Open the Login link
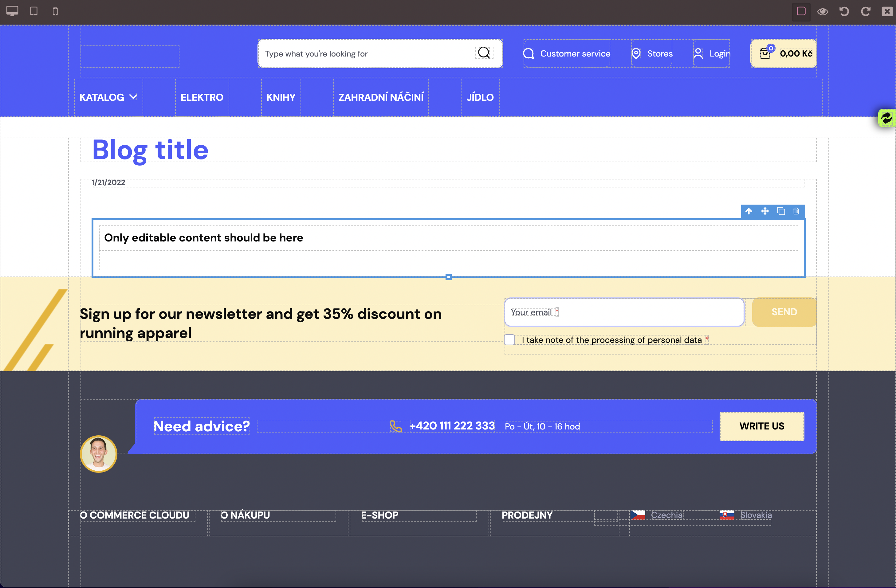 pos(720,53)
